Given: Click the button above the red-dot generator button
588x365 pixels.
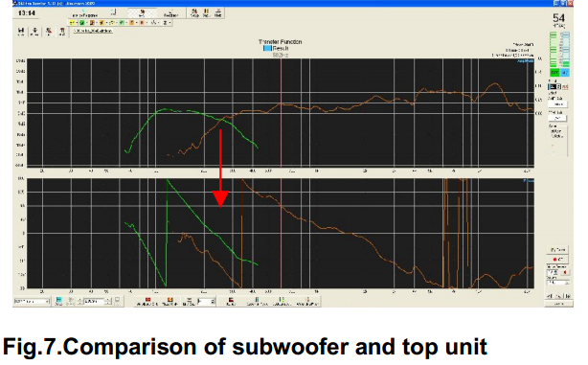Looking at the screenshot, I should (x=557, y=250).
